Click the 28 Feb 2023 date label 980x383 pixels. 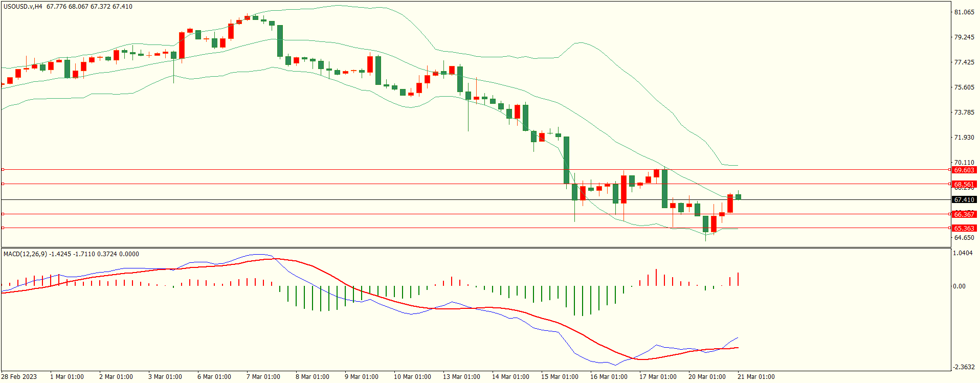tap(19, 377)
